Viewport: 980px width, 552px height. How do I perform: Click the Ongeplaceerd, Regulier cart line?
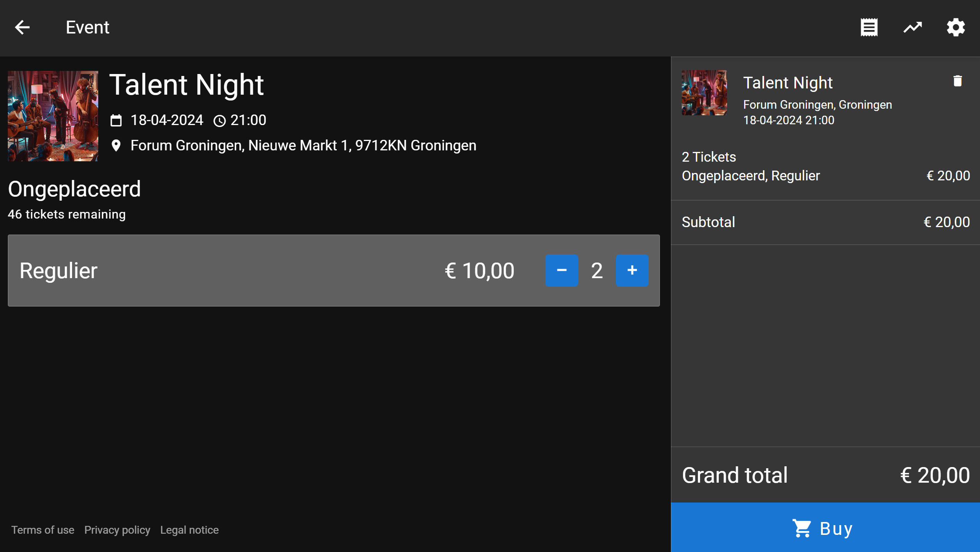[751, 176]
